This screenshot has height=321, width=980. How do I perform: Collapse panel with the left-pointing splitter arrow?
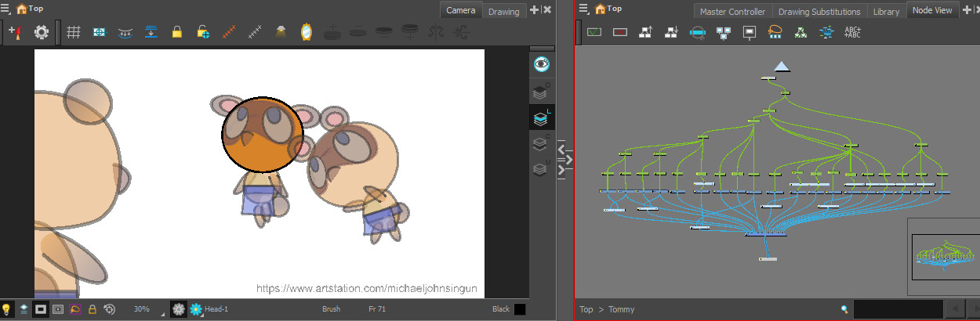561,148
